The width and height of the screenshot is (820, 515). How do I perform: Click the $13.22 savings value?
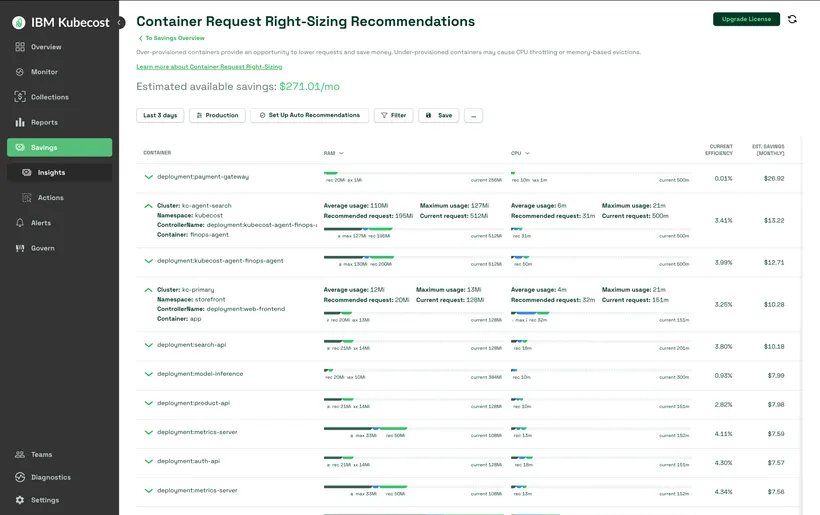point(774,221)
